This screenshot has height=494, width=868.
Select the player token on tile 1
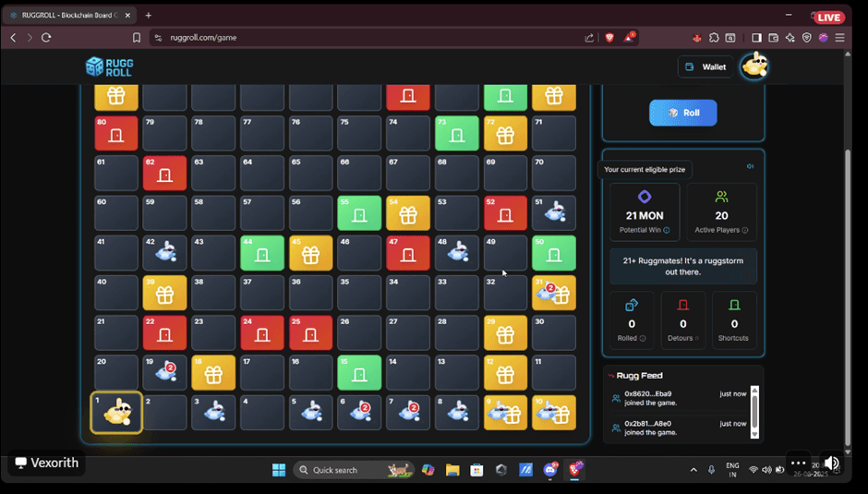pyautogui.click(x=117, y=413)
